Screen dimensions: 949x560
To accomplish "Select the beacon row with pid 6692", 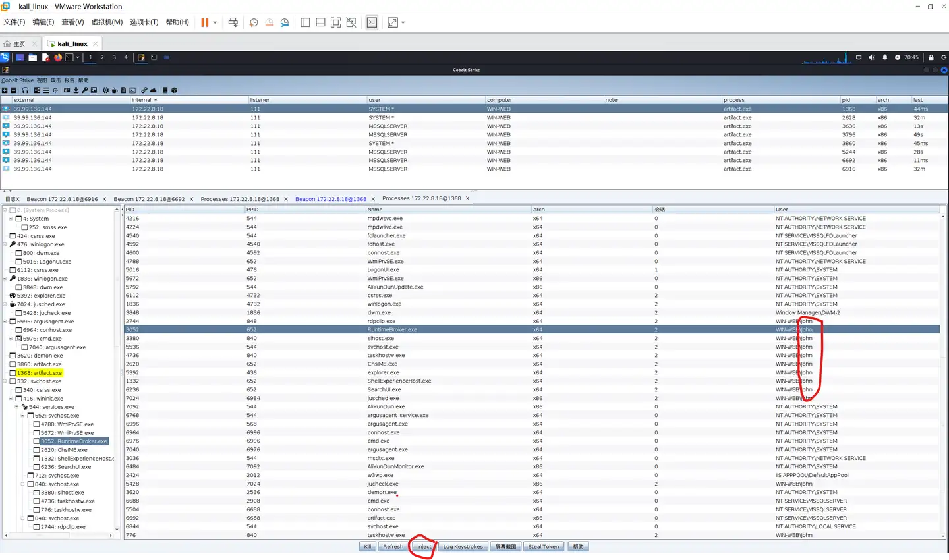I will tap(474, 161).
